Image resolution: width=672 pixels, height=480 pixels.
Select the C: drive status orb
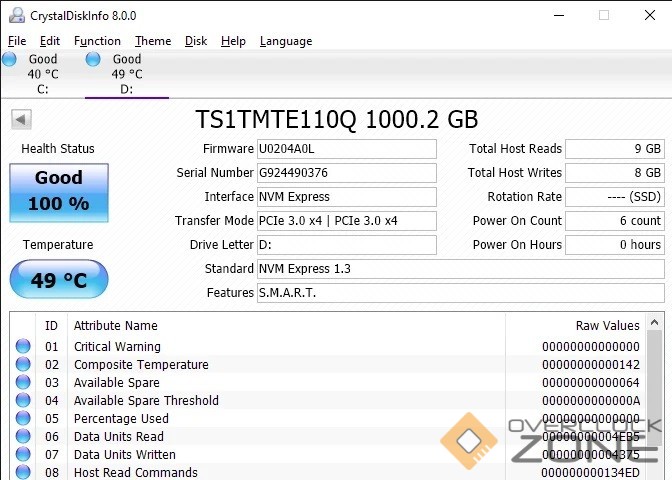(9, 59)
